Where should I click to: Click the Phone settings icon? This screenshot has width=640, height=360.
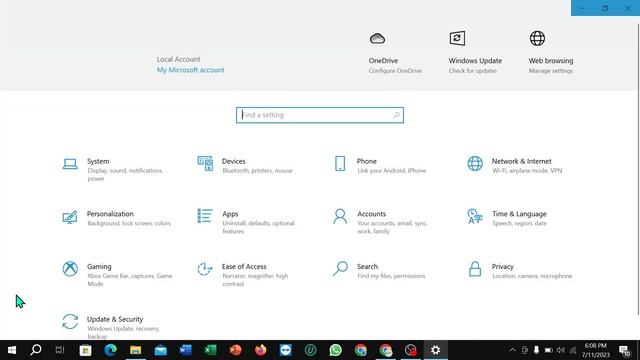coord(340,164)
